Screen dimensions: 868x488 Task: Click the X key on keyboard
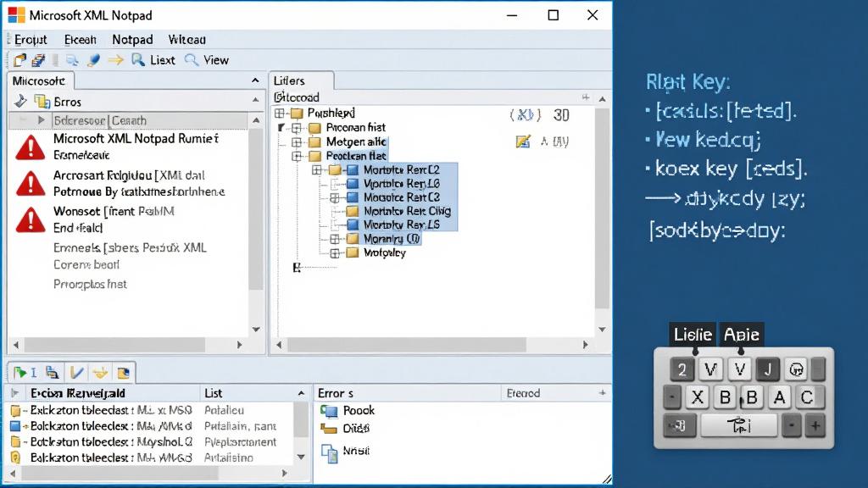click(698, 397)
